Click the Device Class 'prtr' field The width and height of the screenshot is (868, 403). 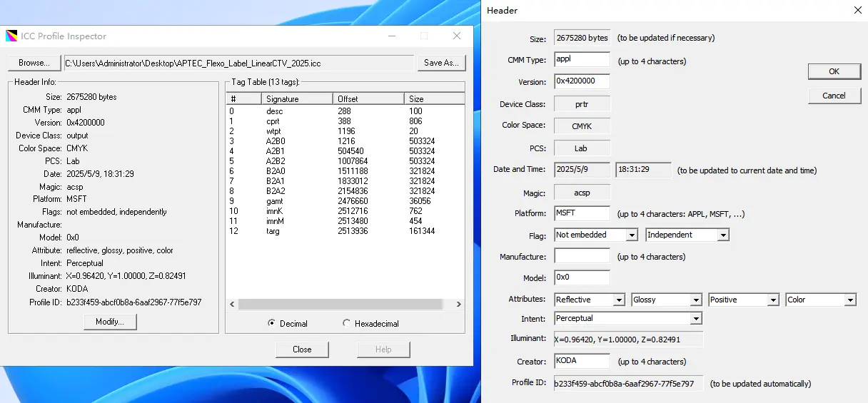[x=582, y=104]
